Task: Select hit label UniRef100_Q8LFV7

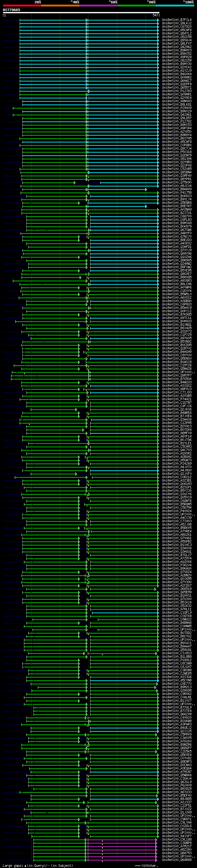Action: 176,43
